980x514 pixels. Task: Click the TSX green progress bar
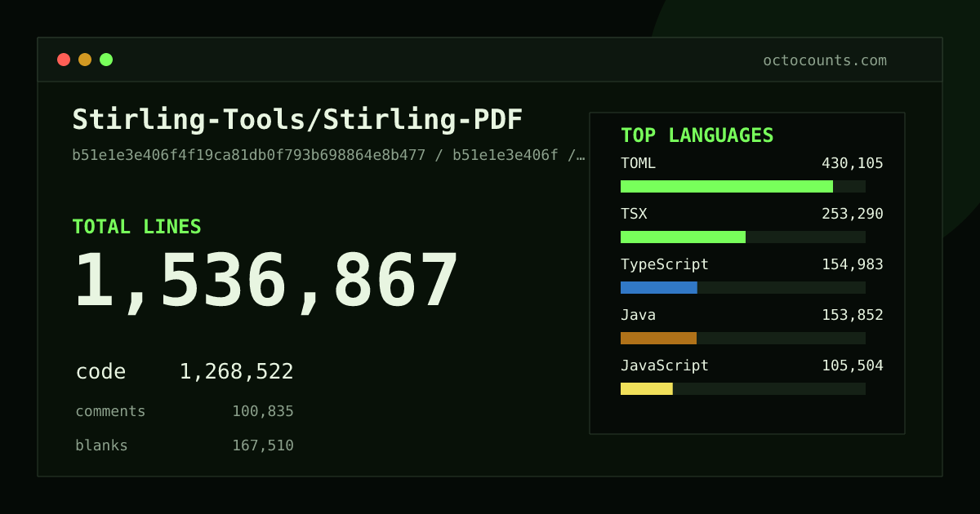pyautogui.click(x=683, y=237)
